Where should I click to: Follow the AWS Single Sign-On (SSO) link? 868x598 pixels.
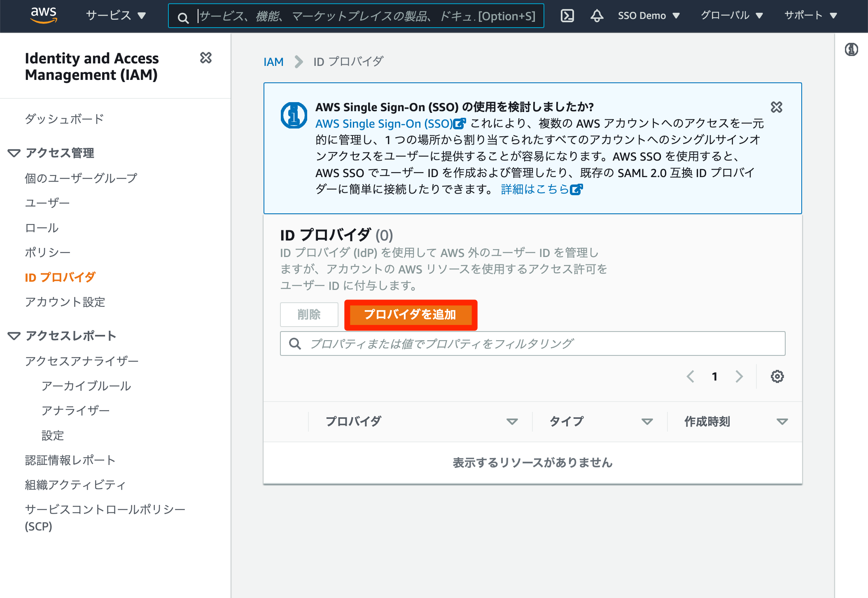[x=390, y=124]
